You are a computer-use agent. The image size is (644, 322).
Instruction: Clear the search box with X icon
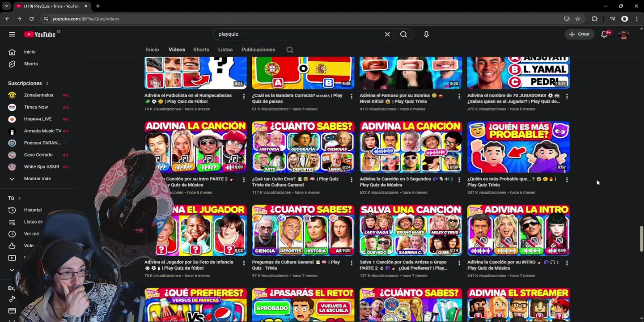coord(387,34)
